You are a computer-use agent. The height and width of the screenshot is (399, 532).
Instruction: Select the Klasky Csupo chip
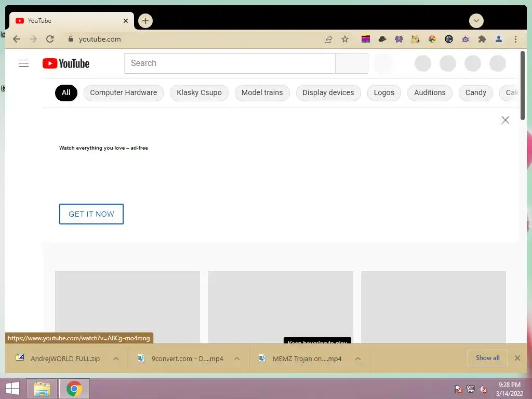[199, 92]
